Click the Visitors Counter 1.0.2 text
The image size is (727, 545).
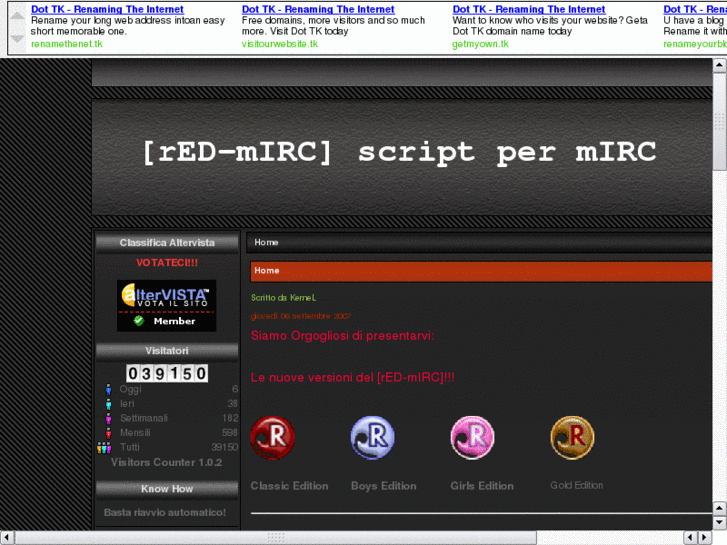pos(166,462)
